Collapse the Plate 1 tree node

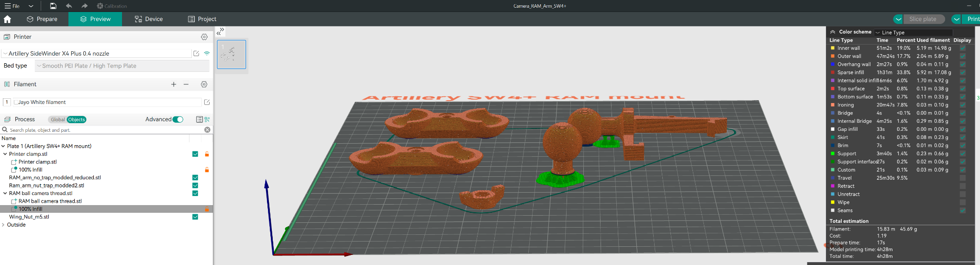[3, 146]
